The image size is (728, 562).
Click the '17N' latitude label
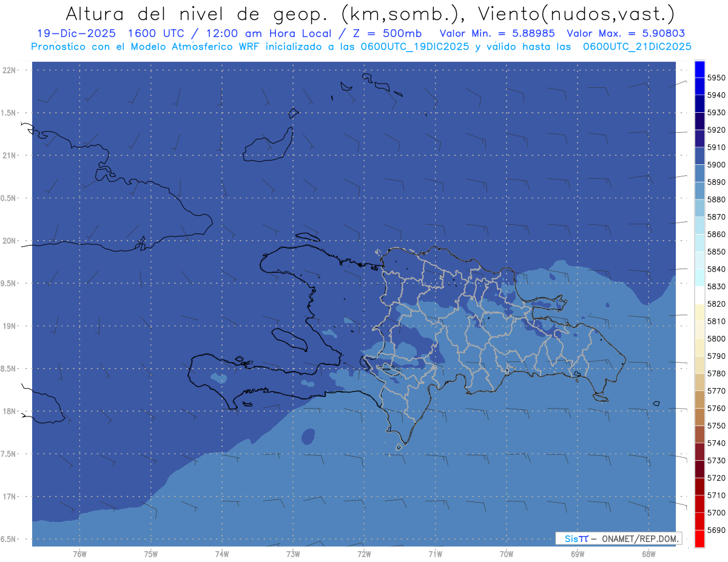10,497
